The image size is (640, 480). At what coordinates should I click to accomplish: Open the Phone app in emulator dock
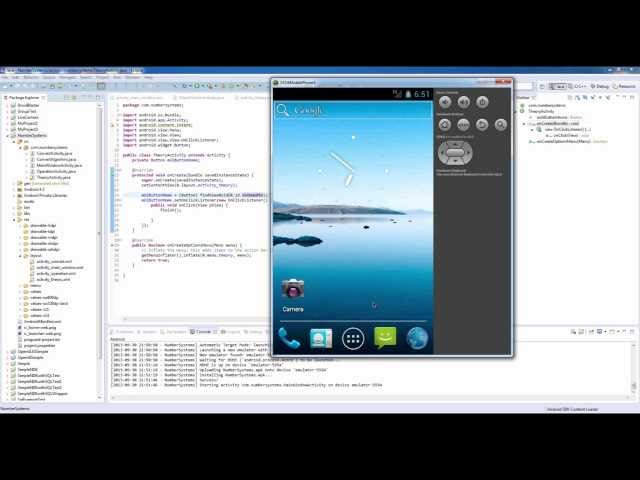click(x=289, y=338)
